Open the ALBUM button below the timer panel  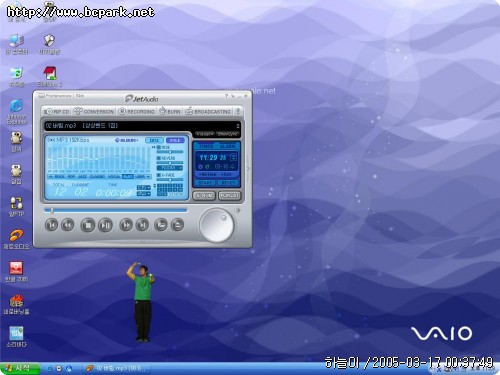(x=204, y=196)
